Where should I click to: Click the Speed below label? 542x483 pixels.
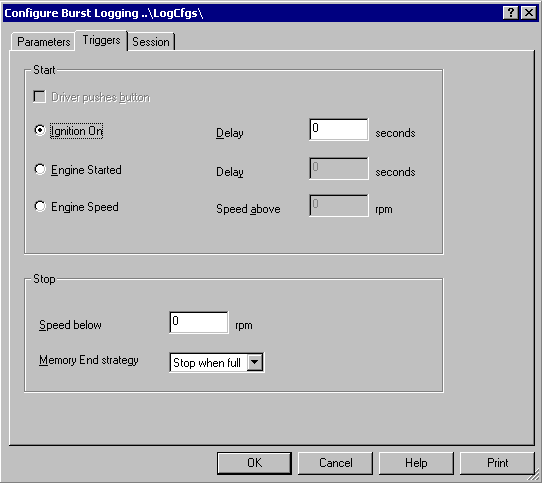pyautogui.click(x=70, y=325)
